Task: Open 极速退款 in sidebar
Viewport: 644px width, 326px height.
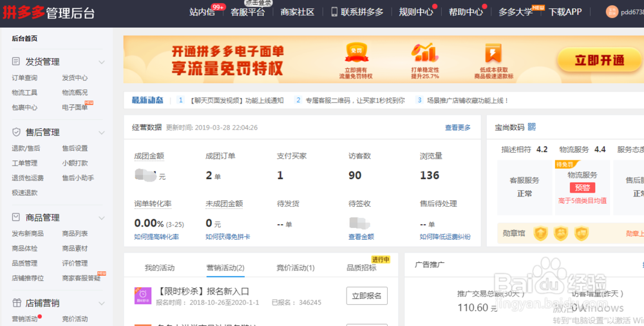Action: (x=24, y=193)
